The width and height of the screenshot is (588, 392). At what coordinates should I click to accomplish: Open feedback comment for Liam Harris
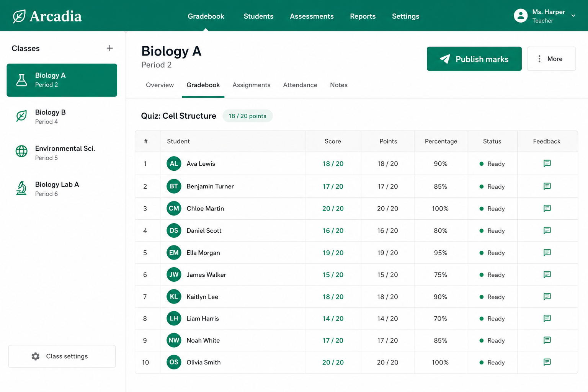[547, 318]
